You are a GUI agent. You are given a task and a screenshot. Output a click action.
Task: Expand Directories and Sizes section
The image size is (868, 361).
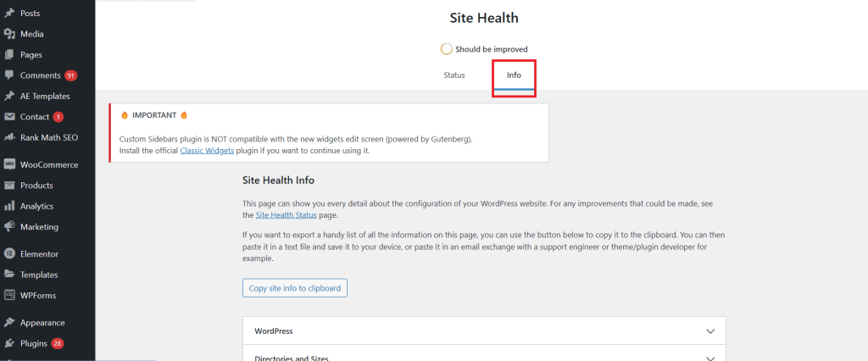(484, 357)
